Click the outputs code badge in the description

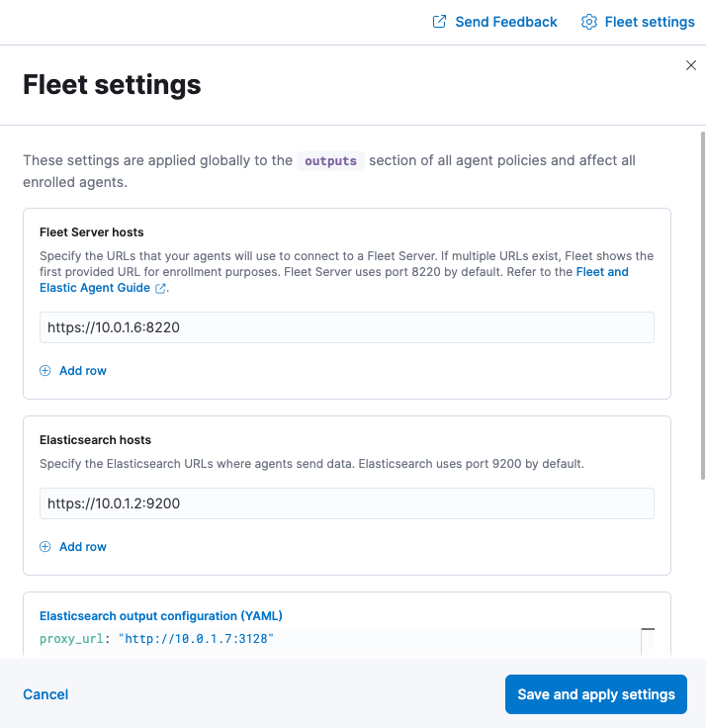pos(330,160)
